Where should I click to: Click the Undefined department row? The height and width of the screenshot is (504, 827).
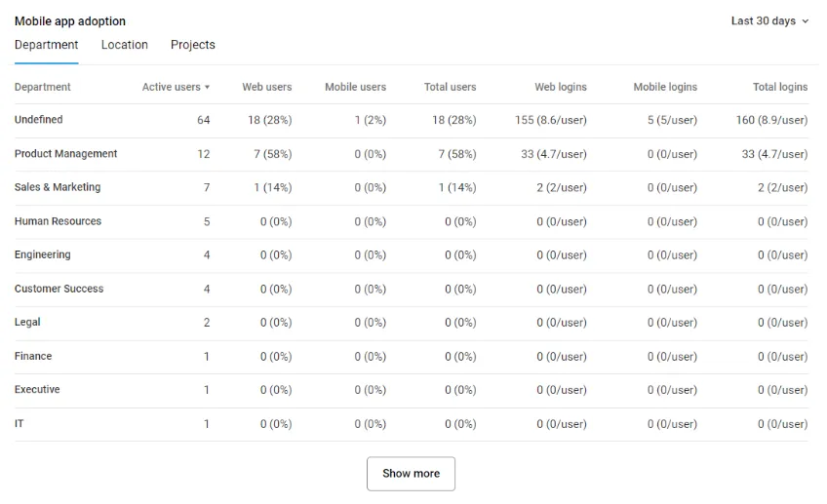tap(39, 120)
